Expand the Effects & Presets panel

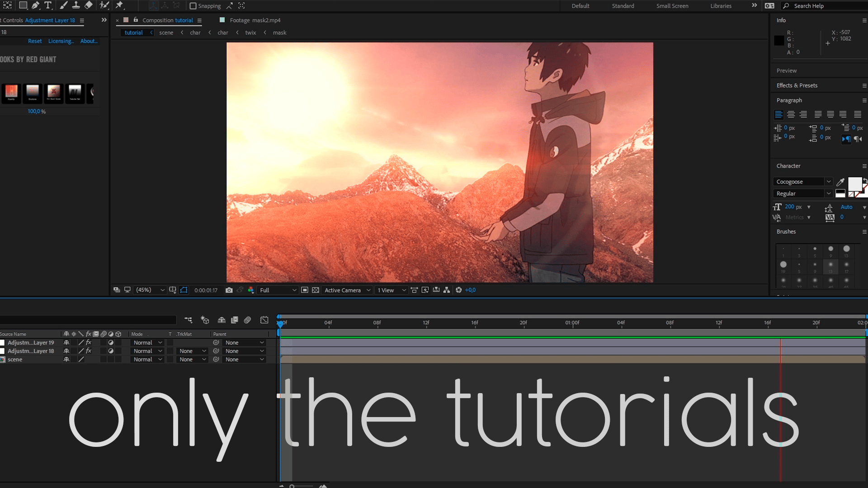click(x=797, y=85)
